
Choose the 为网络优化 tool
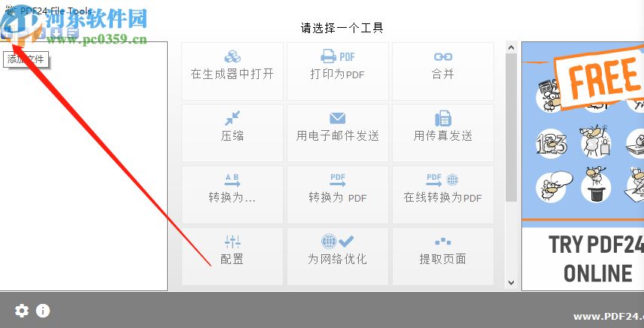(x=338, y=257)
